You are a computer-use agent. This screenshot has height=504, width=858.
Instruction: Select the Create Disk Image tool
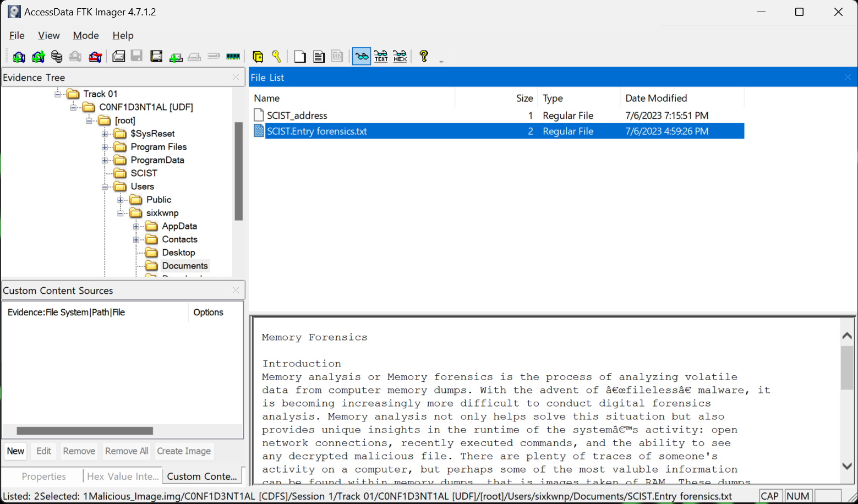click(118, 56)
